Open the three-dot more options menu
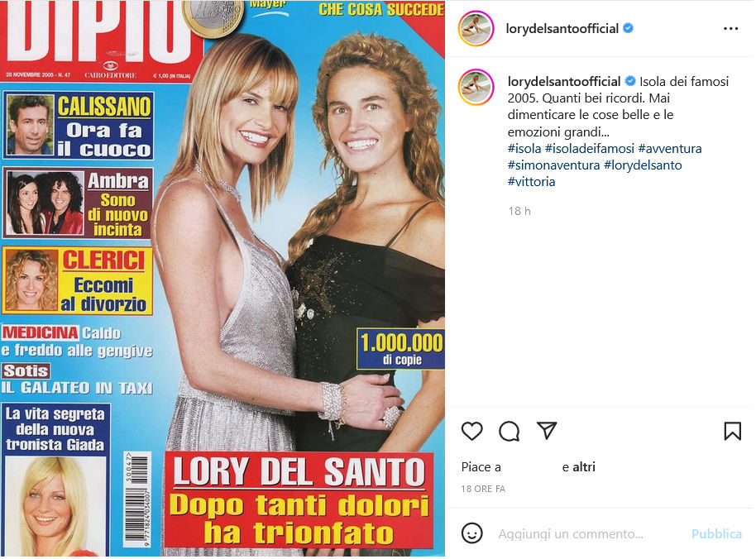Image resolution: width=756 pixels, height=559 pixels. pos(731,29)
